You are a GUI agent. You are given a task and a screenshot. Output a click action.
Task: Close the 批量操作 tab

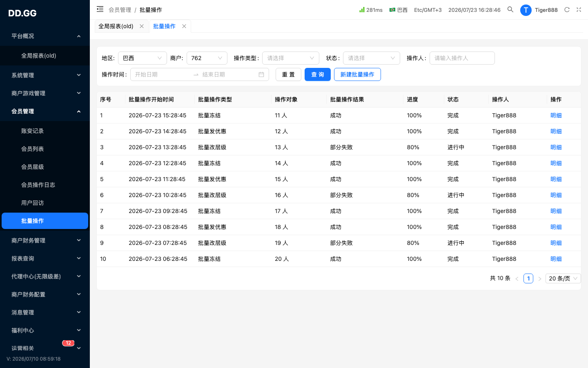pyautogui.click(x=184, y=26)
